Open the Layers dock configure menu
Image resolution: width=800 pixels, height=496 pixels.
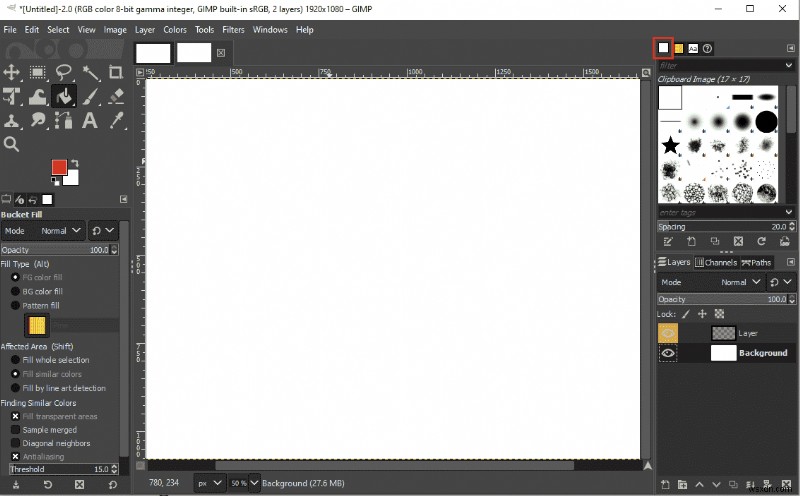(x=790, y=262)
